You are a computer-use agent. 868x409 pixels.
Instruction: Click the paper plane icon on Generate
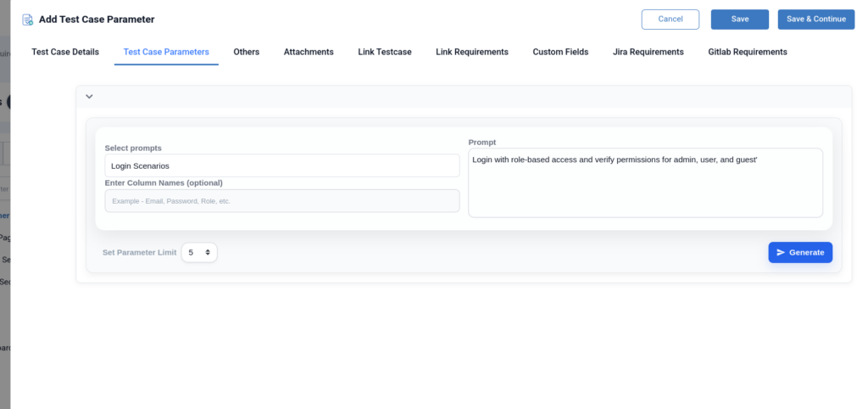coord(781,253)
